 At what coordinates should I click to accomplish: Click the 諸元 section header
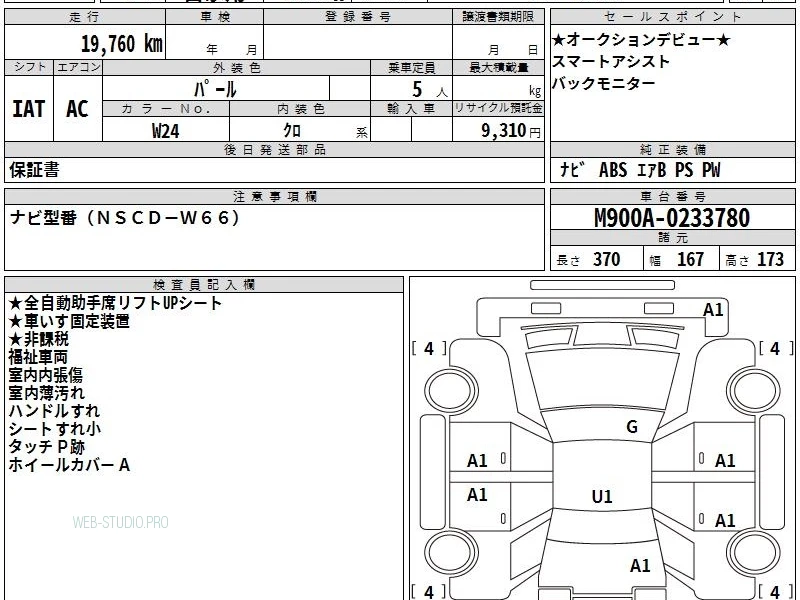672,237
